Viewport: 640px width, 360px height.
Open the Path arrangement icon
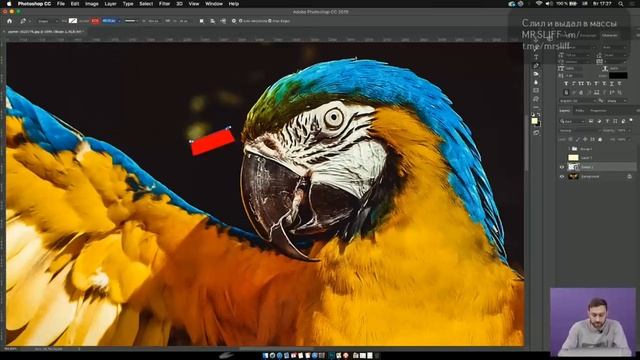tap(223, 21)
